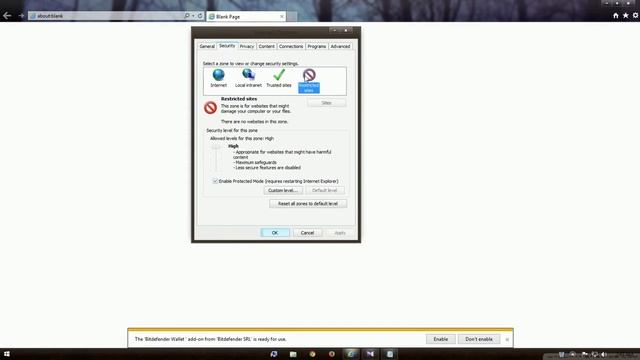The image size is (640, 360).
Task: Enable the Bitdefender Wallet add-on
Action: [x=440, y=339]
